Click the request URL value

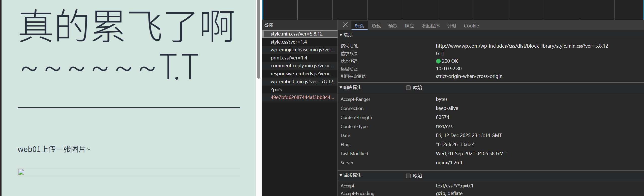tap(522, 46)
